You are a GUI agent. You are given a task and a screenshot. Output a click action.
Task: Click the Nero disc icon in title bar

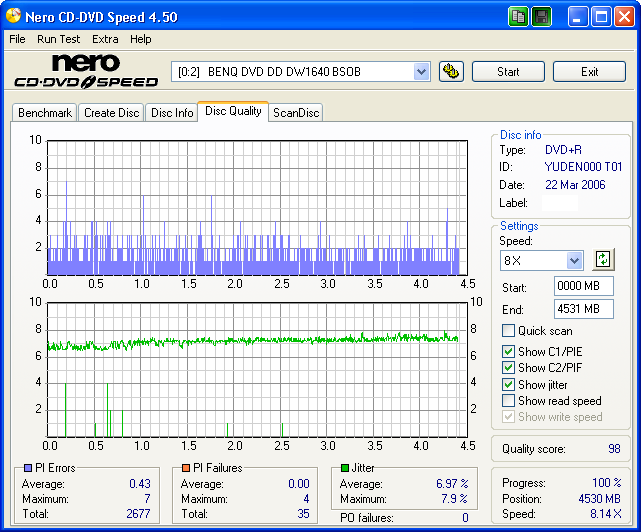click(x=14, y=16)
